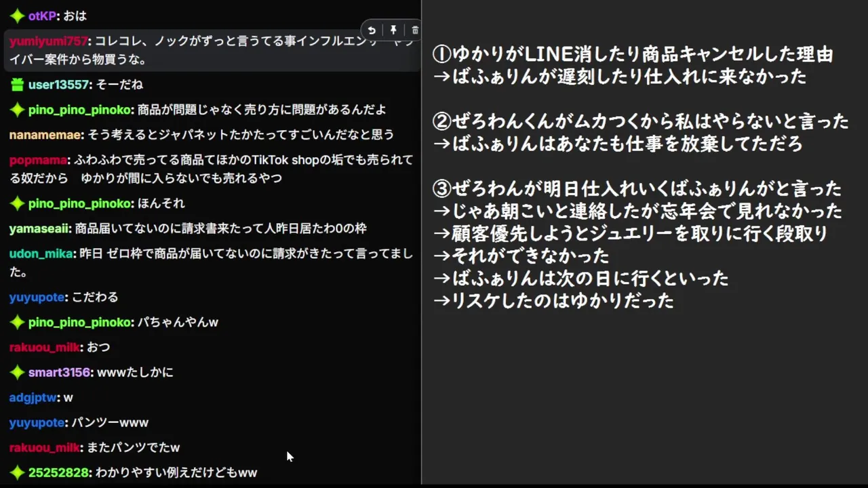The image size is (868, 488).
Task: Click pino_pino_pinoko's name on the パちゃんやんw message
Action: pos(79,323)
